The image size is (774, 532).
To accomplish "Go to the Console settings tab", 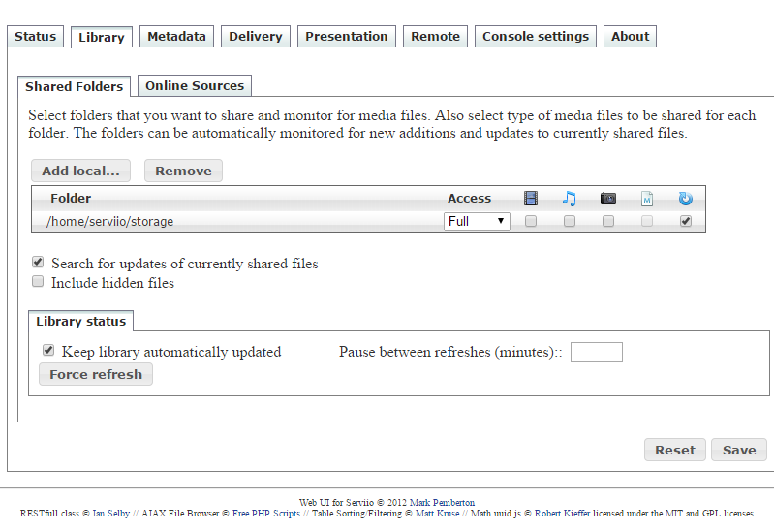I will tap(536, 37).
